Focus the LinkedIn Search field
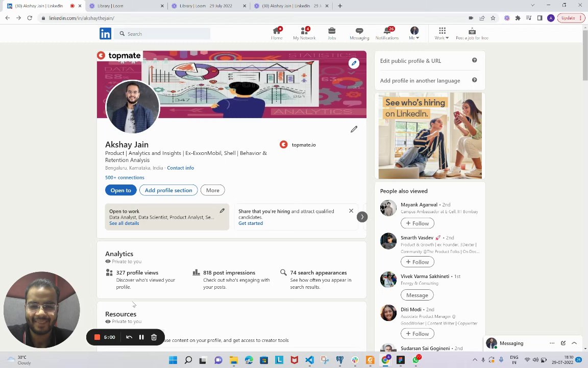The width and height of the screenshot is (588, 368). 162,33
